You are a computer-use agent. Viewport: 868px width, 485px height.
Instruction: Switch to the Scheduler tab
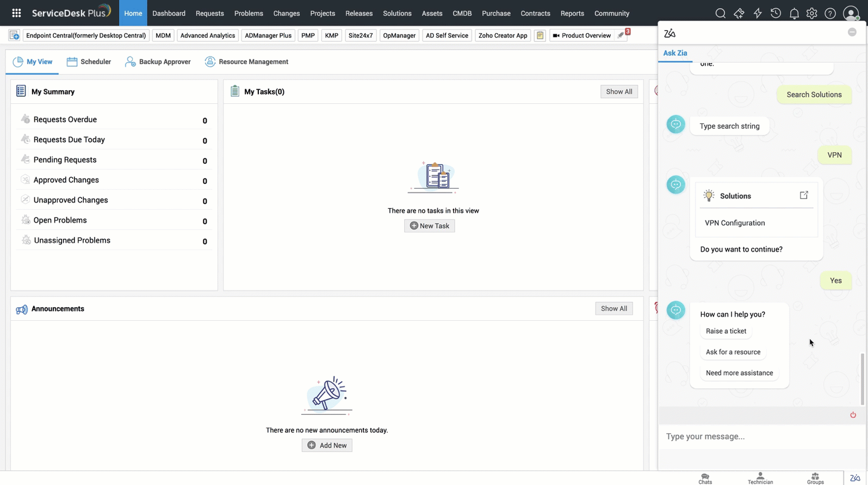(89, 62)
